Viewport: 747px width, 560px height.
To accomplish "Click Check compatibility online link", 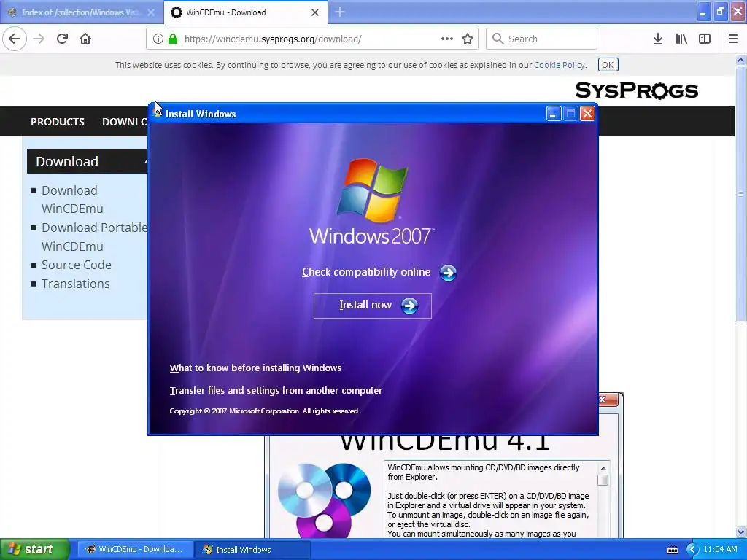I will 366,272.
